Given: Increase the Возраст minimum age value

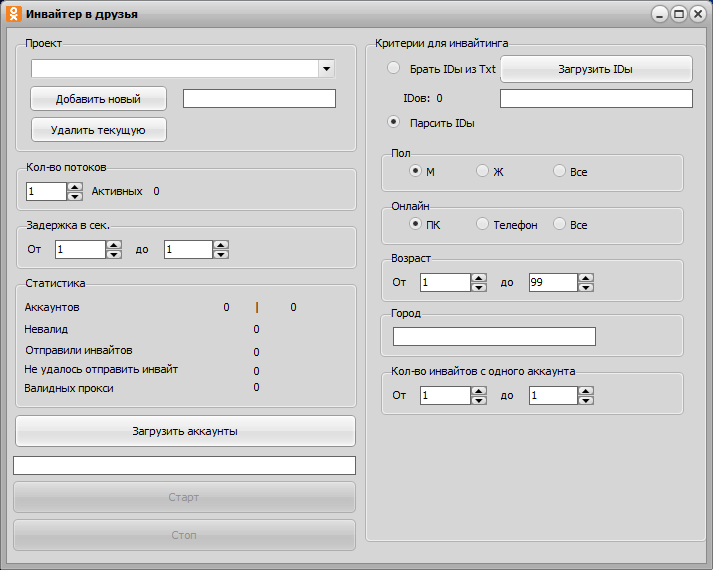Looking at the screenshot, I should (x=479, y=278).
